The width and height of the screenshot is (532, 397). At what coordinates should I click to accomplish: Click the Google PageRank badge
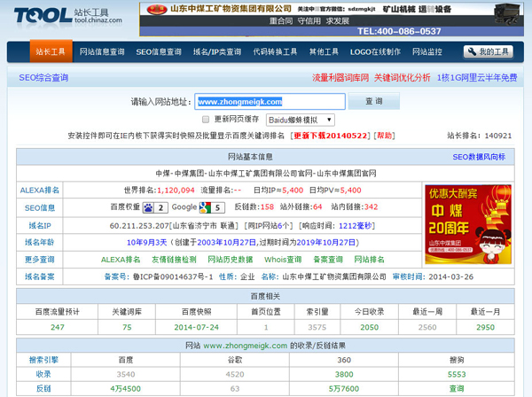[x=212, y=207]
